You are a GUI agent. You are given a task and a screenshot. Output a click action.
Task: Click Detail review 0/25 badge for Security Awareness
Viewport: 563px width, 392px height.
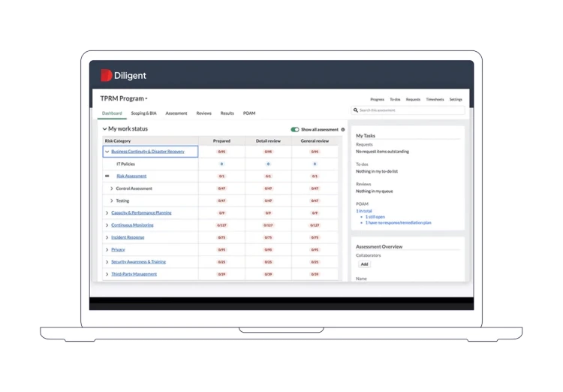268,262
